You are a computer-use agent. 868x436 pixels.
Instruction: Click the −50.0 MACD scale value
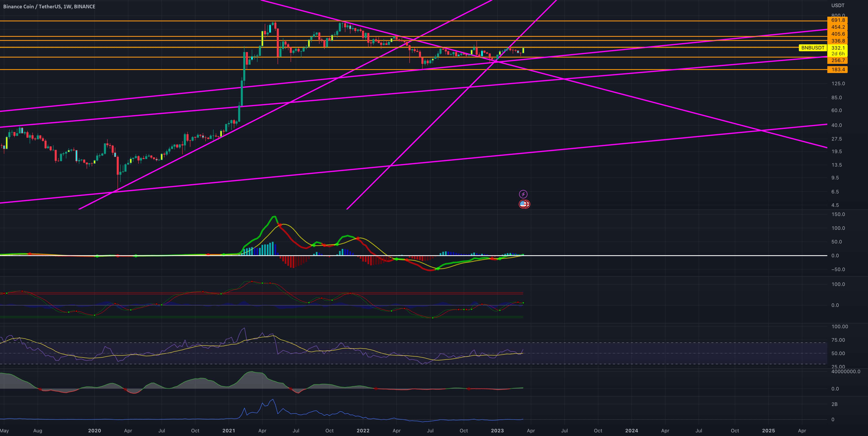[x=838, y=270]
